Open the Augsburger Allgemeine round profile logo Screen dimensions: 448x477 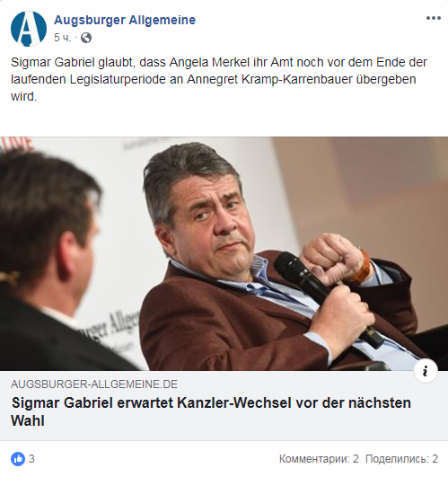29,28
